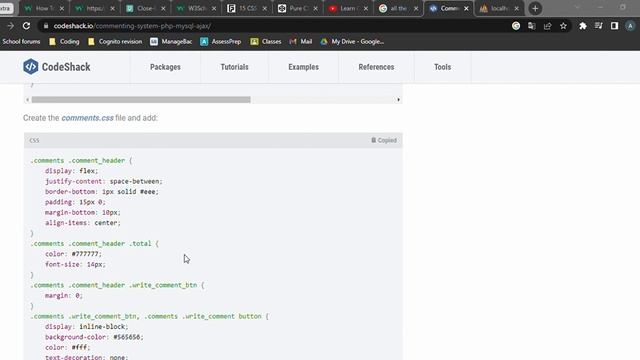This screenshot has height=360, width=640.
Task: Switch to the Google 'all the' tab
Action: 398,8
